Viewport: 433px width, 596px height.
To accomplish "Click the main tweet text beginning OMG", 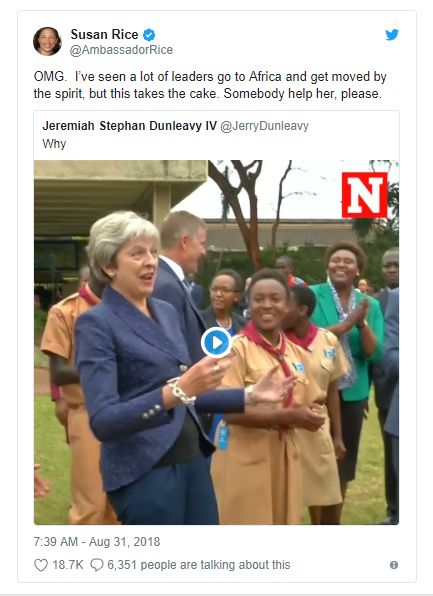I will click(210, 85).
